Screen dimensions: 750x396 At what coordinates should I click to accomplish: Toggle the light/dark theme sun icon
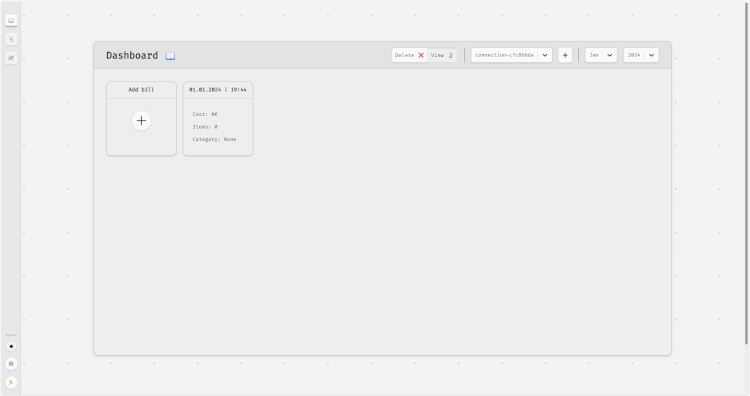(11, 346)
